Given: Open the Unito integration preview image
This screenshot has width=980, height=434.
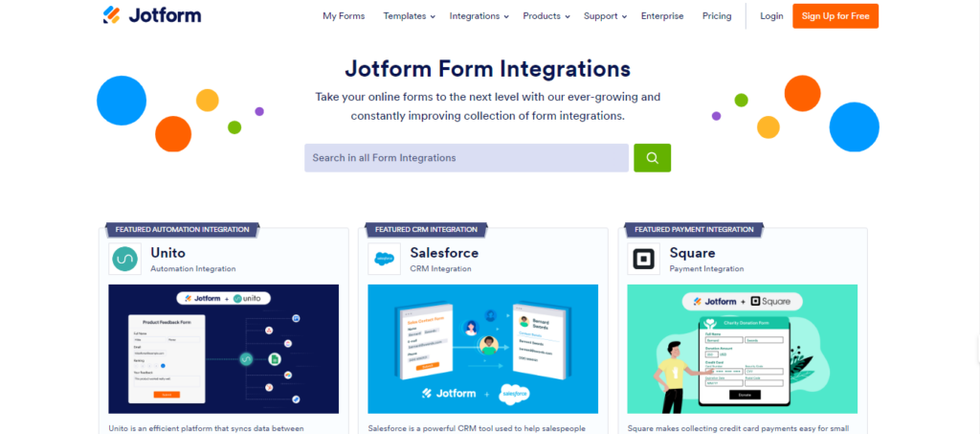Looking at the screenshot, I should coord(224,349).
